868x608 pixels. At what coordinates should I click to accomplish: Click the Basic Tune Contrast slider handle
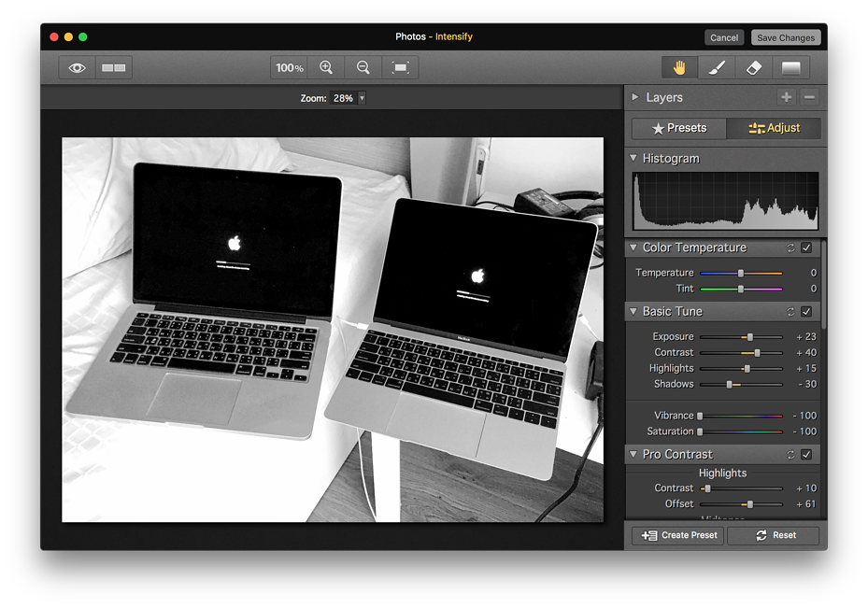pyautogui.click(x=758, y=353)
